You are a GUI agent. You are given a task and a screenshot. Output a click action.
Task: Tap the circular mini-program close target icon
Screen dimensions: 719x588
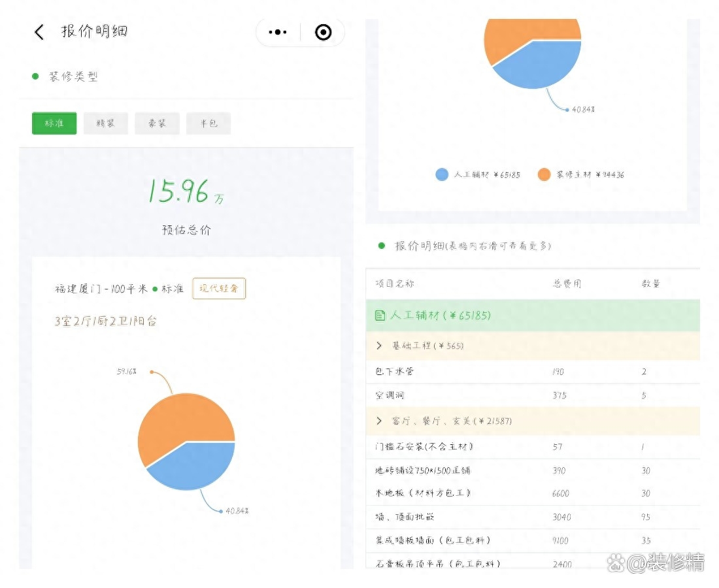323,32
